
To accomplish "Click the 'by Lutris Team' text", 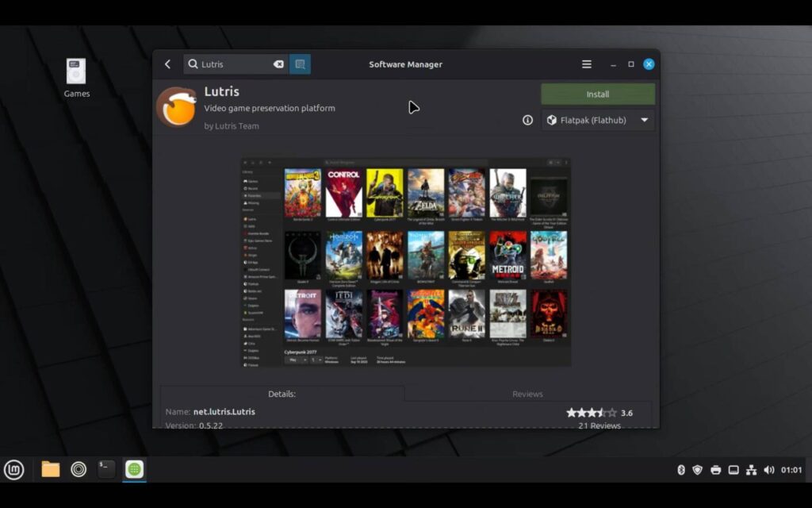I will [232, 126].
